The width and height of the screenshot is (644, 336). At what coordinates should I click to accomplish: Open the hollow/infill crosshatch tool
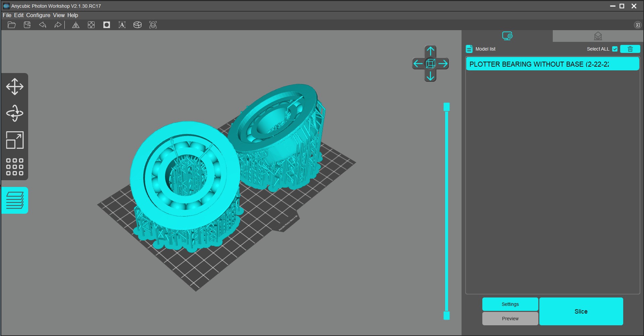[x=91, y=25]
